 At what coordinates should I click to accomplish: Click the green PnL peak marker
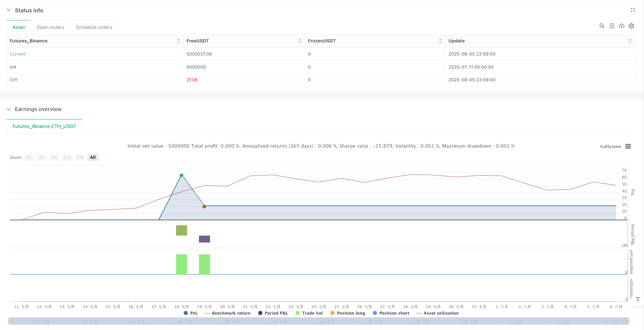181,175
